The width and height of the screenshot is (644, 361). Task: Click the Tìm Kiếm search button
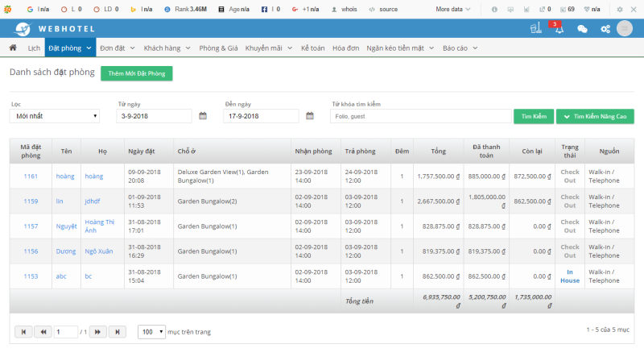[x=534, y=116]
